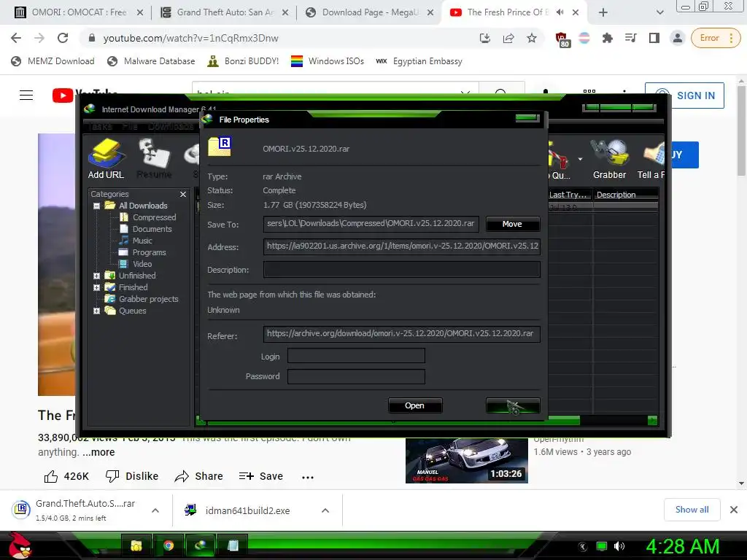Click the Last Try column header
The width and height of the screenshot is (747, 560).
click(569, 194)
